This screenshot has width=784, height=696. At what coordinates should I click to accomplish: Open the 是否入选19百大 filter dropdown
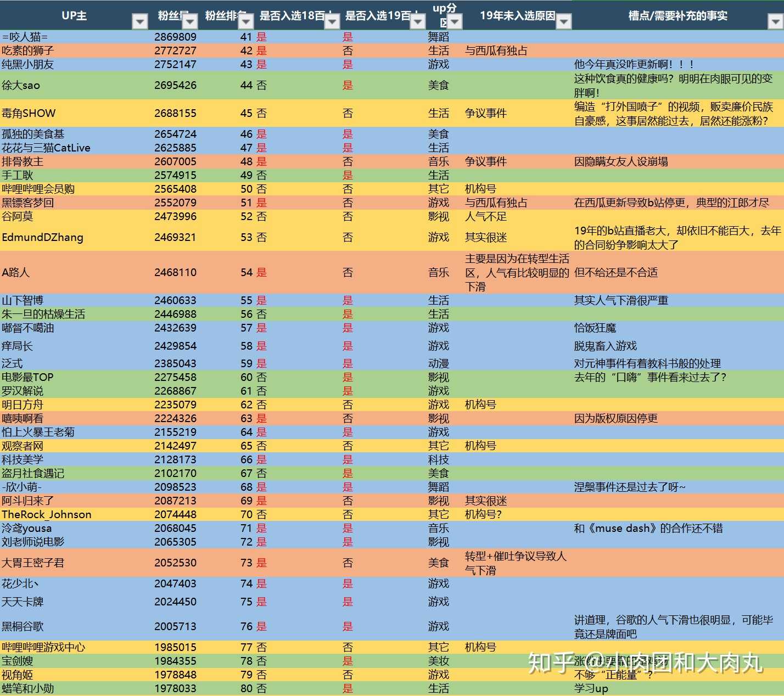click(418, 21)
